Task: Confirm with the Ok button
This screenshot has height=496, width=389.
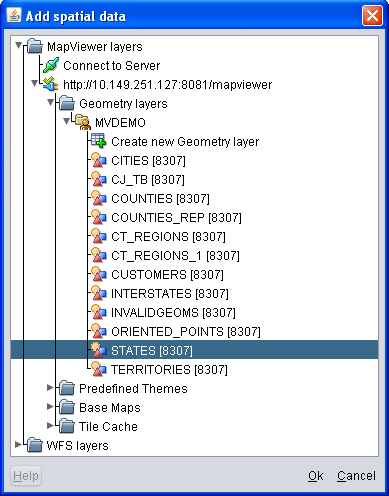Action: [315, 476]
